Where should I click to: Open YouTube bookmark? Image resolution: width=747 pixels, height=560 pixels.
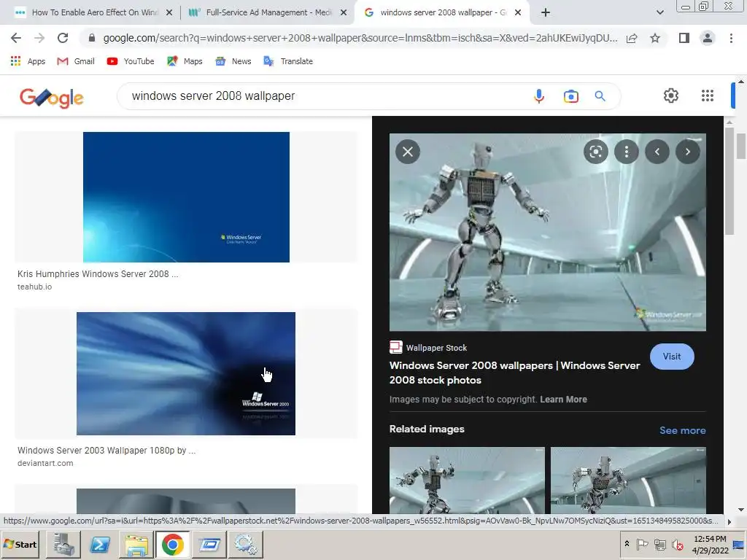point(131,61)
